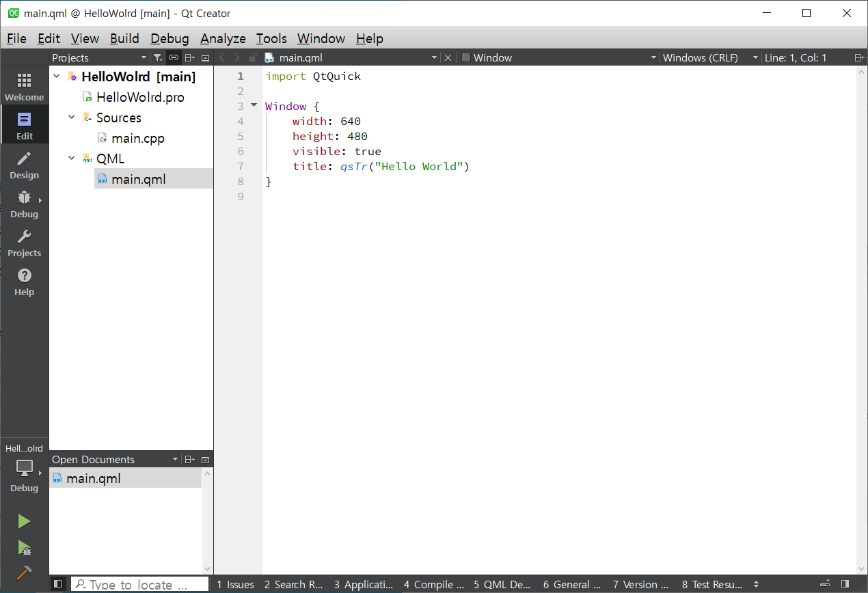Open the Edit menu
Viewport: 868px width, 593px height.
[49, 38]
